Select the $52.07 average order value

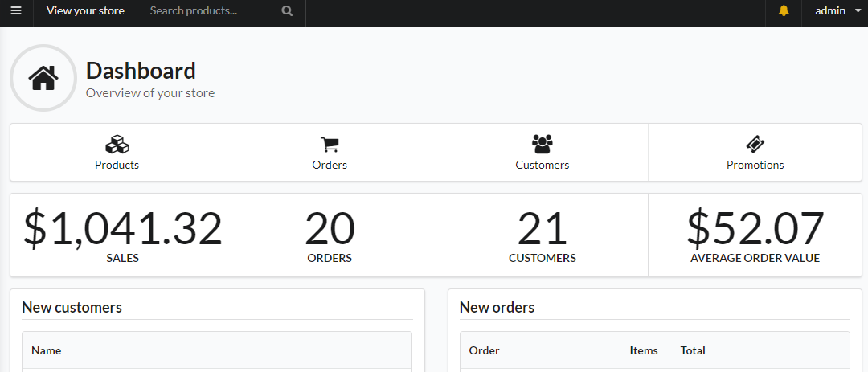click(755, 229)
